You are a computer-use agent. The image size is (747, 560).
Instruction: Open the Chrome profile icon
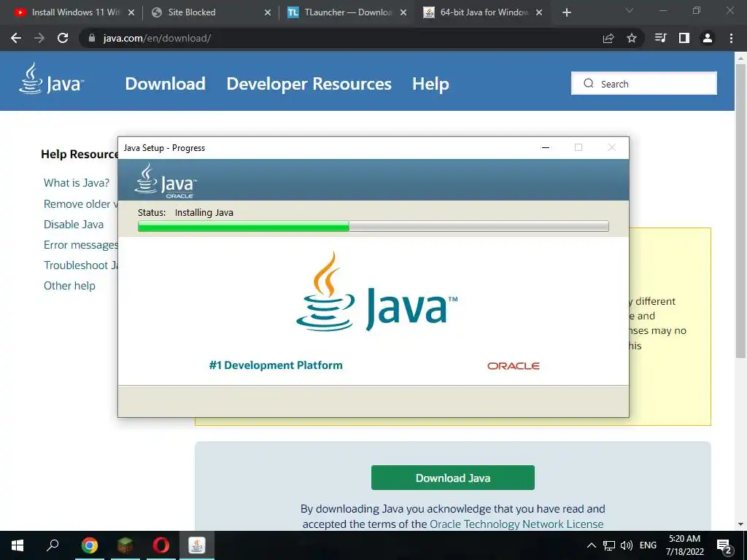coord(708,38)
